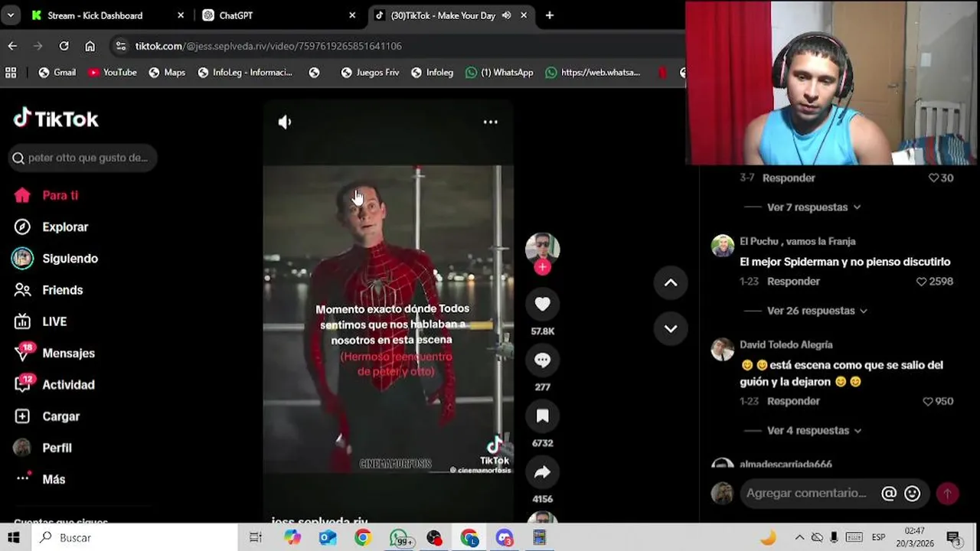The image size is (980, 551).
Task: Switch to Stream - Kick Dashboard tab
Action: coord(107,15)
